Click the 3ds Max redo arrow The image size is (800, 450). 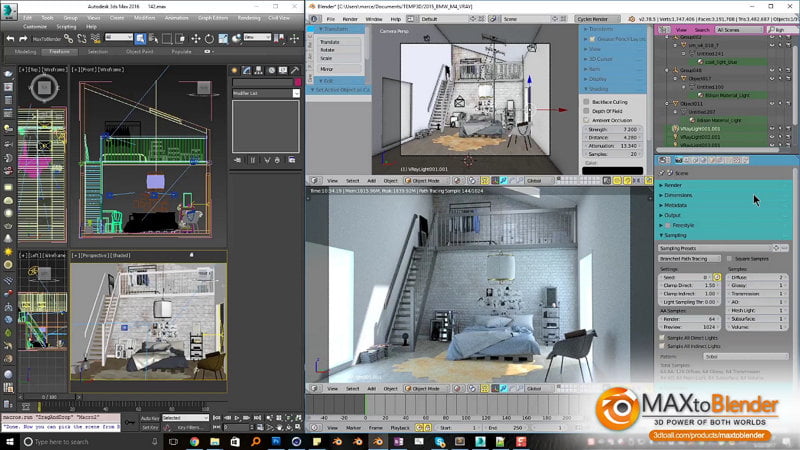(23, 39)
